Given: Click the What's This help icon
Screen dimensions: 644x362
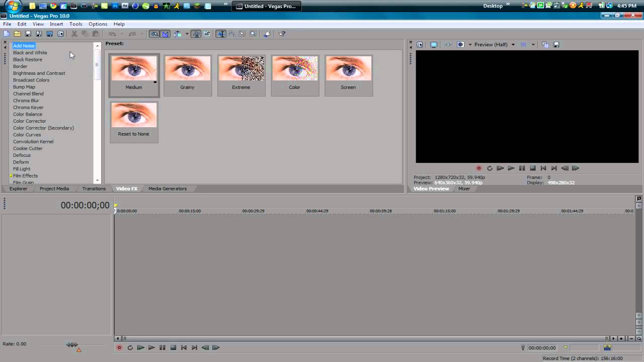Looking at the screenshot, I should click(282, 34).
